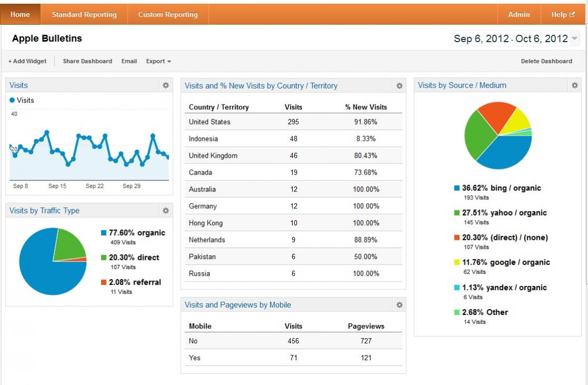Click the Apple Bulletins dashboard title

click(x=47, y=38)
